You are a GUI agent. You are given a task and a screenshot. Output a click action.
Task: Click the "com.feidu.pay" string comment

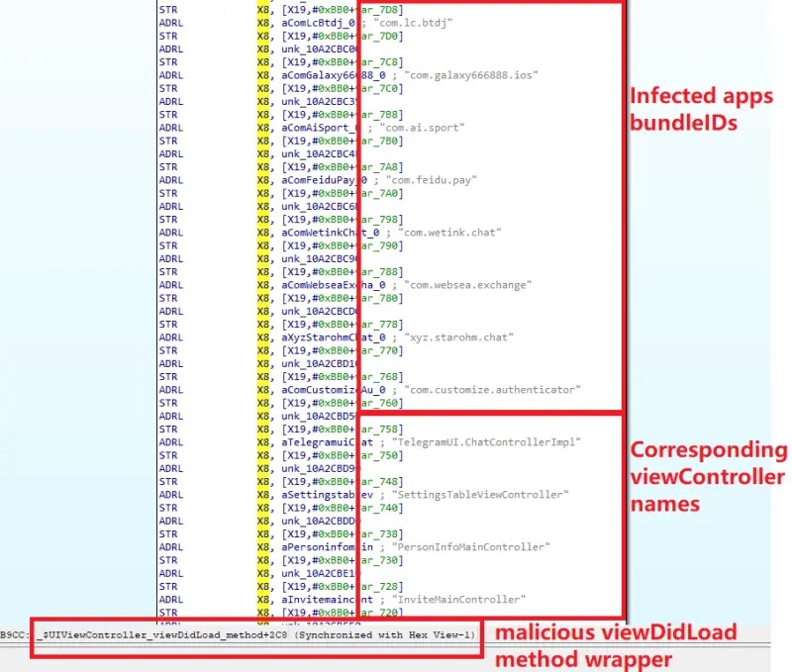pos(431,180)
